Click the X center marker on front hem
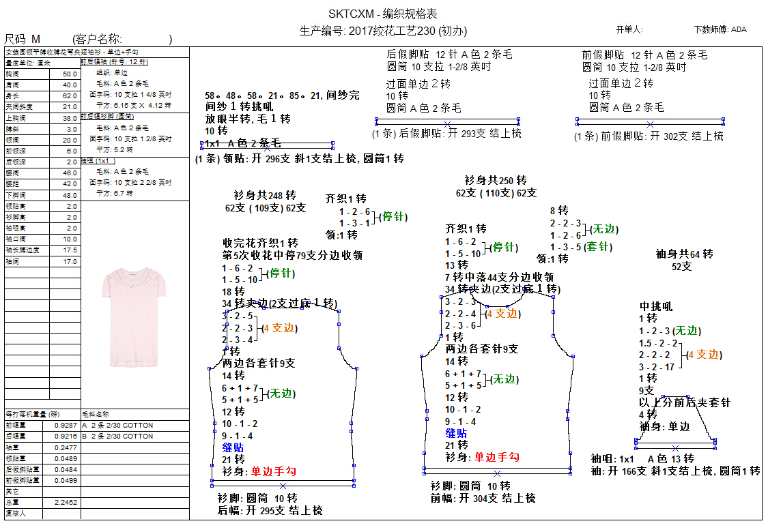The height and width of the screenshot is (532, 768). pyautogui.click(x=497, y=473)
